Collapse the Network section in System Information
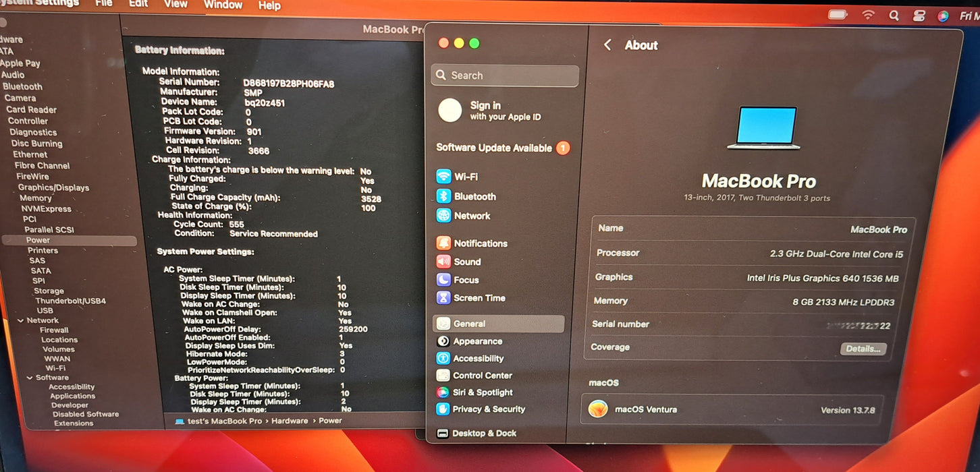 tap(20, 320)
